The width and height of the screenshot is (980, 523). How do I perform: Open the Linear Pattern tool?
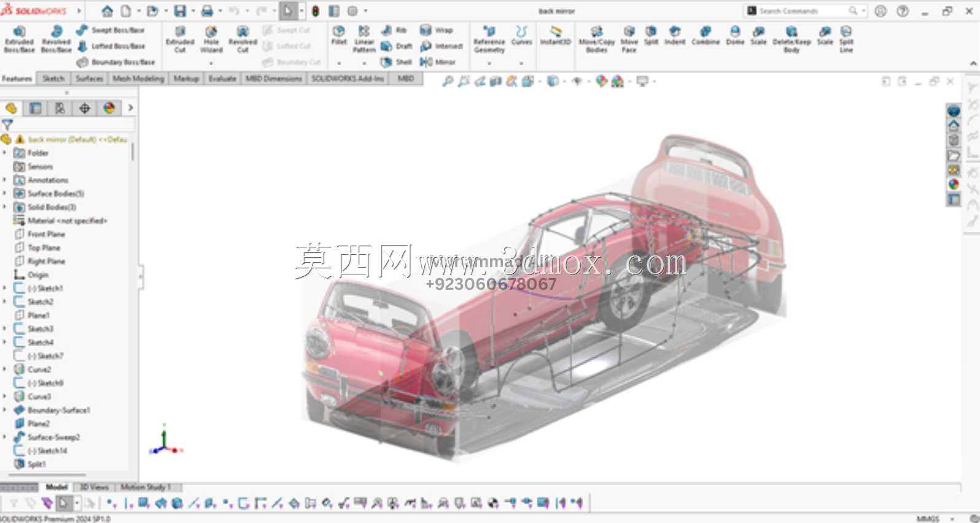(364, 39)
